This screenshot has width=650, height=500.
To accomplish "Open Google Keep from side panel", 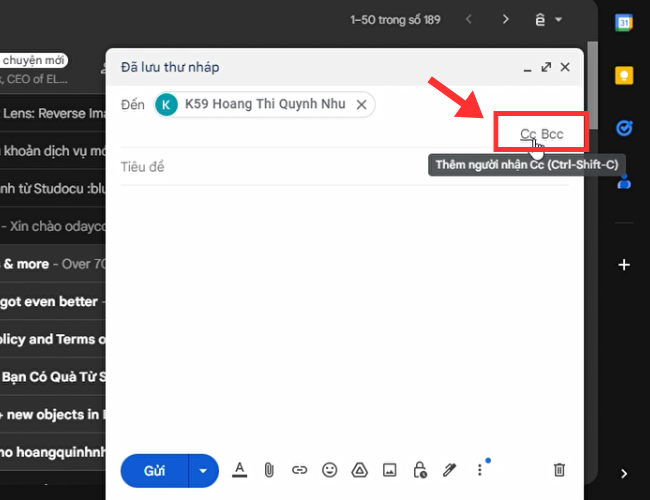I will (624, 76).
